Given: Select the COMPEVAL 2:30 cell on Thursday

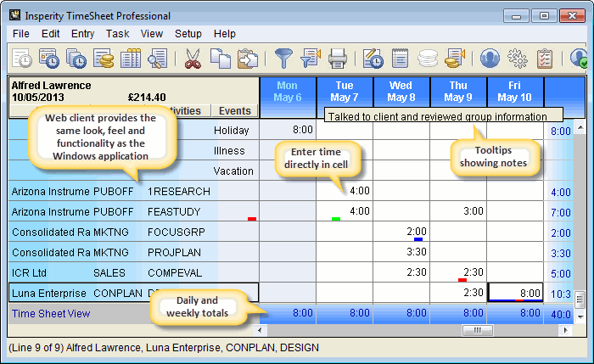Looking at the screenshot, I should (x=458, y=272).
